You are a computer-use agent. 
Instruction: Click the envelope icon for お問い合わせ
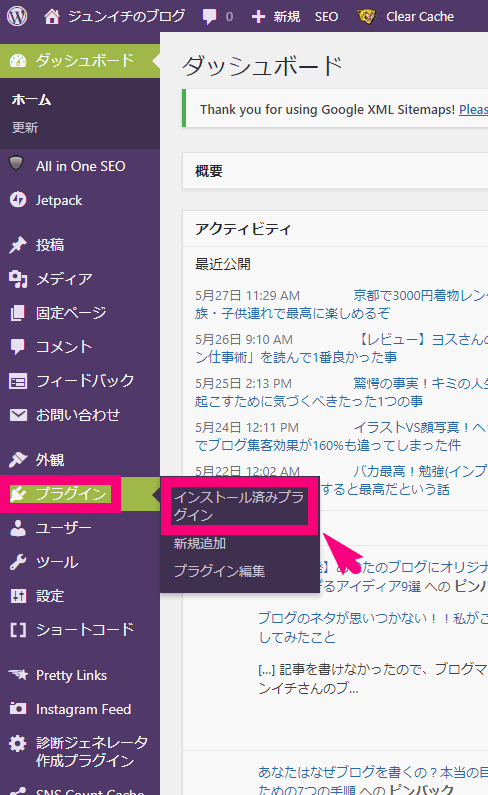(18, 415)
